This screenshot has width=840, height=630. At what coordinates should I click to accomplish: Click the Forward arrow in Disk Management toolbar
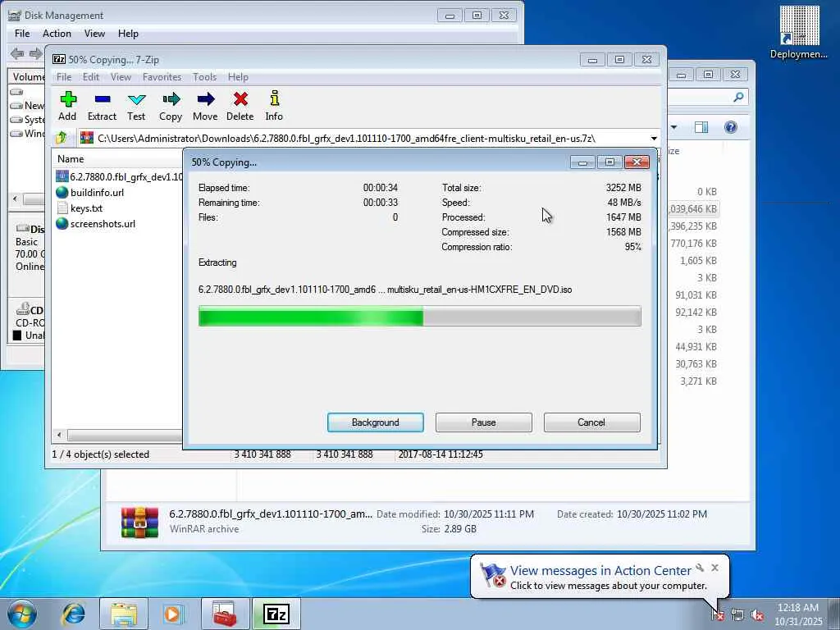(x=36, y=53)
